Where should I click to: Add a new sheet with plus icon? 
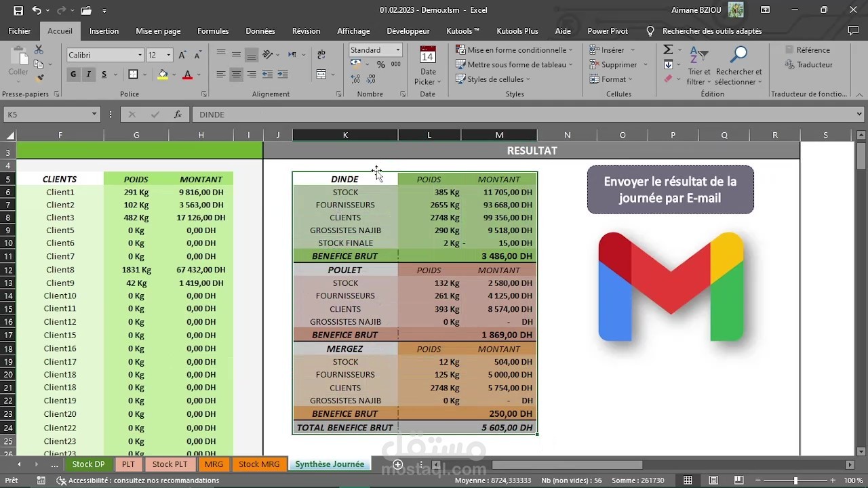(398, 464)
